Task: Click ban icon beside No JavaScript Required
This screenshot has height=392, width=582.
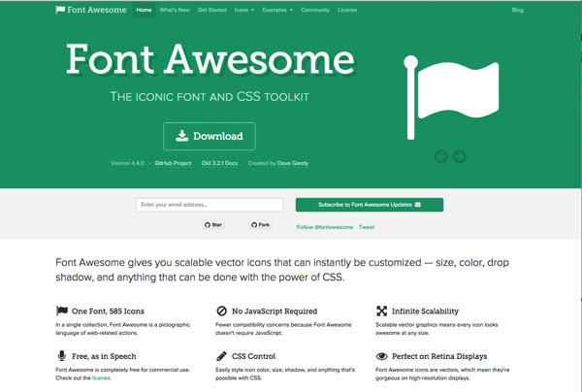Action: (x=221, y=310)
